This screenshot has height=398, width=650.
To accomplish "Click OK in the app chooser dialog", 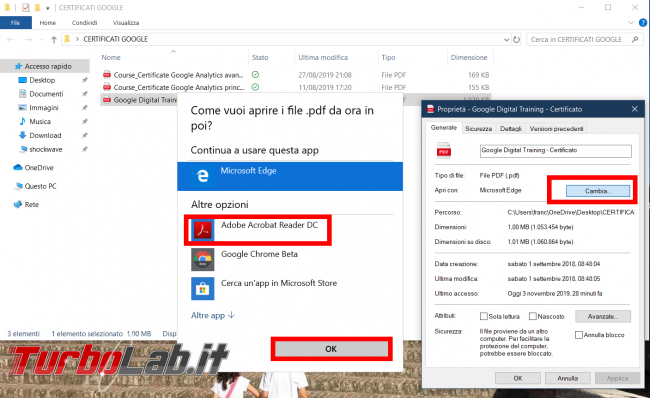I will pos(331,349).
